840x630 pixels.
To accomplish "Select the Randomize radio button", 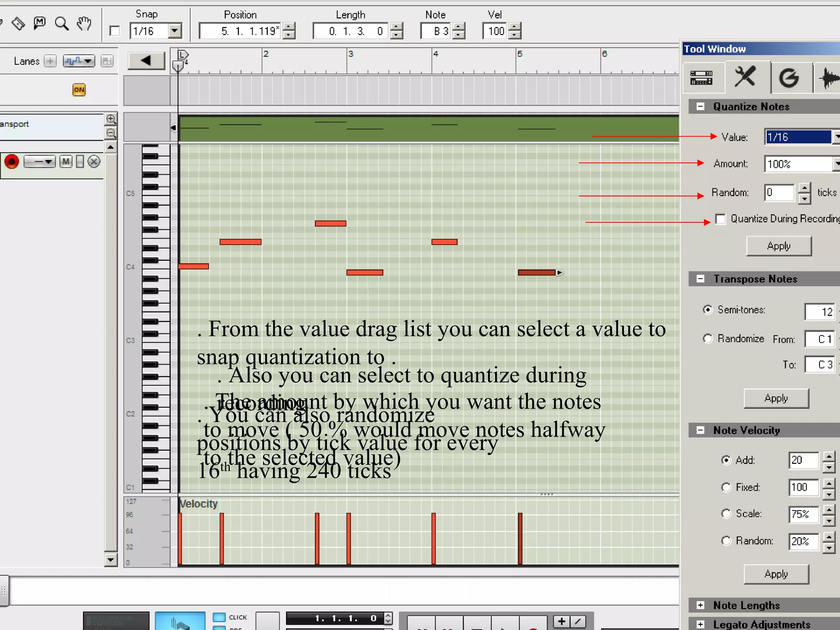I will (x=708, y=339).
